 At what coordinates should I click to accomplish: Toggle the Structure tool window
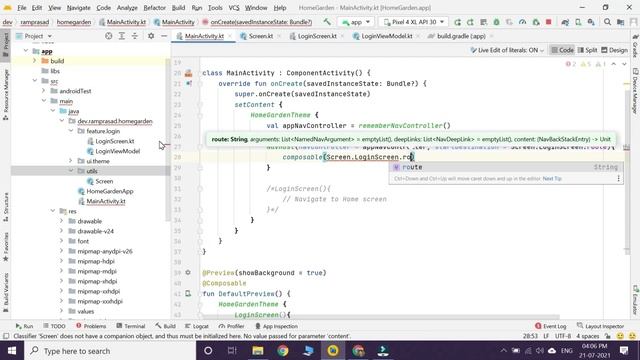[6, 207]
